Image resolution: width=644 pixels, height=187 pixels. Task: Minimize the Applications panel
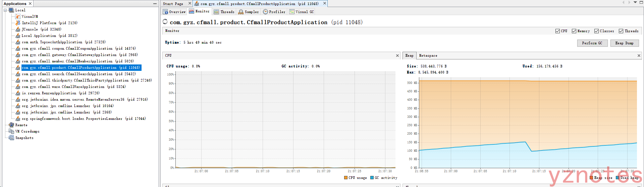coord(155,4)
